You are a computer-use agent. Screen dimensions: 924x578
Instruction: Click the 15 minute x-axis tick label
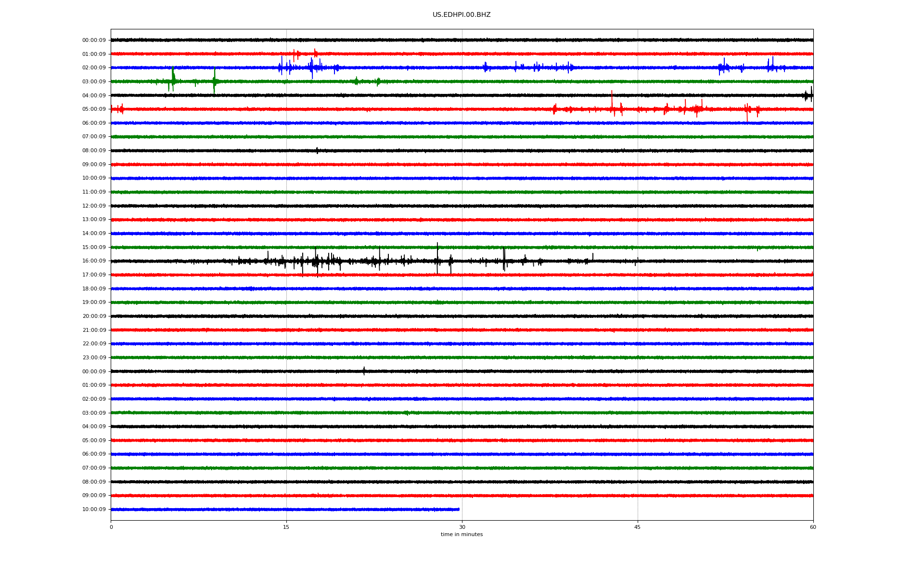pyautogui.click(x=286, y=527)
